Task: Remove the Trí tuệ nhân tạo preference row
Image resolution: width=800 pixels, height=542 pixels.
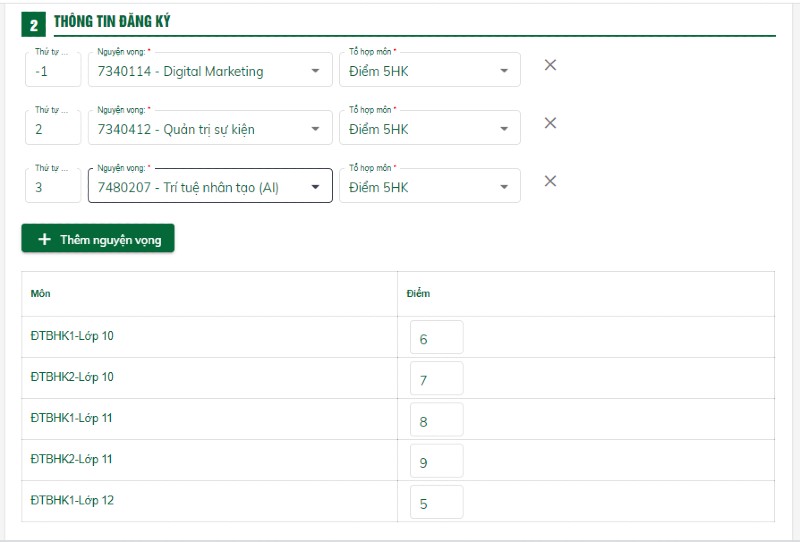Action: click(x=550, y=181)
